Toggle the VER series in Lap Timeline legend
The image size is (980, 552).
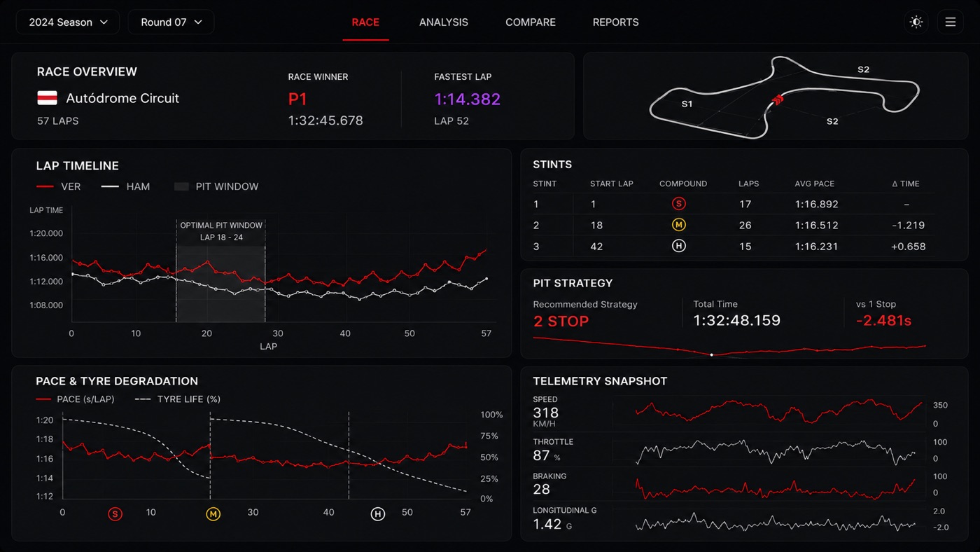pos(59,186)
